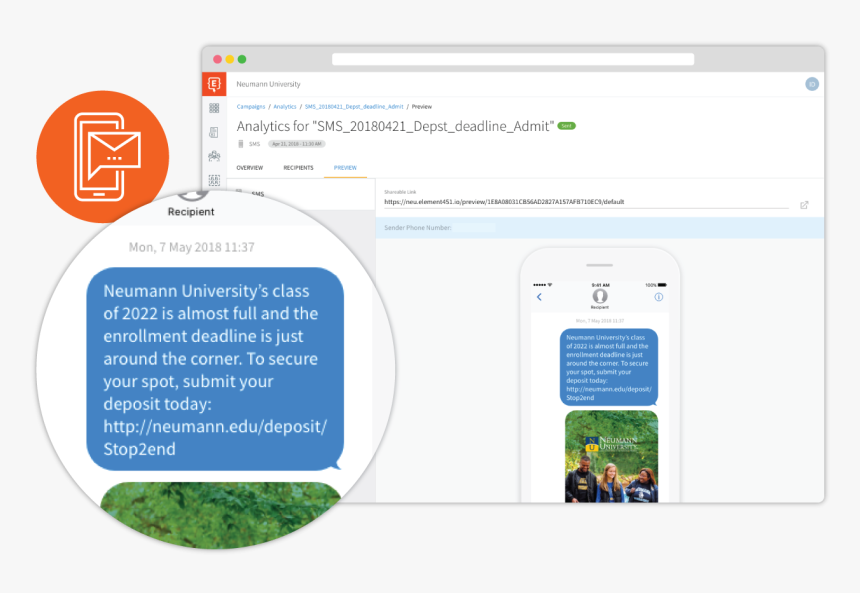Open the grid apps icon in sidebar
The width and height of the screenshot is (860, 593).
[x=214, y=108]
